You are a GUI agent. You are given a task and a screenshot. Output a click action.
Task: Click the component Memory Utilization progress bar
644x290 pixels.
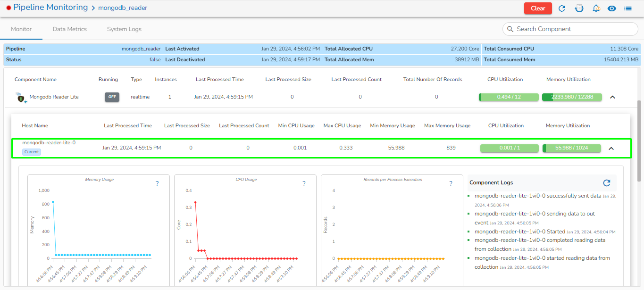(x=571, y=97)
